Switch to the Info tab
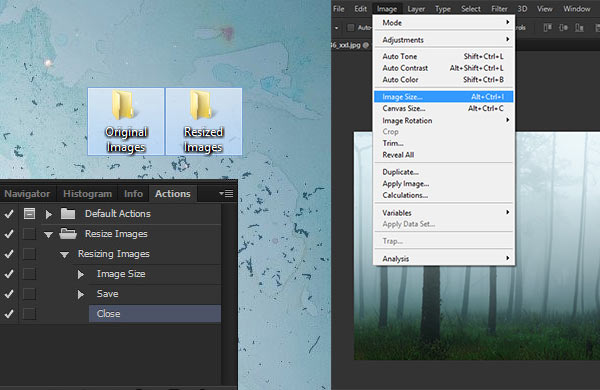600x390 pixels. (x=133, y=194)
